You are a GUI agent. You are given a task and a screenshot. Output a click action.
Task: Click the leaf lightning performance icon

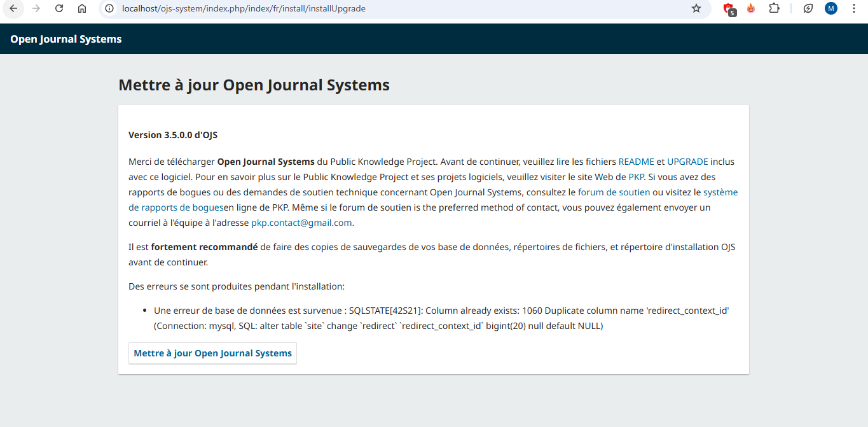[808, 8]
